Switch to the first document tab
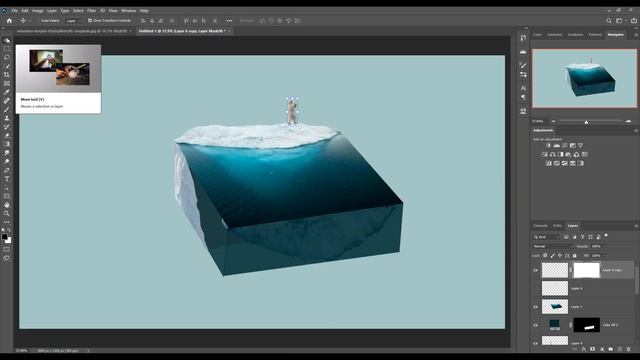Image resolution: width=640 pixels, height=360 pixels. (72, 31)
